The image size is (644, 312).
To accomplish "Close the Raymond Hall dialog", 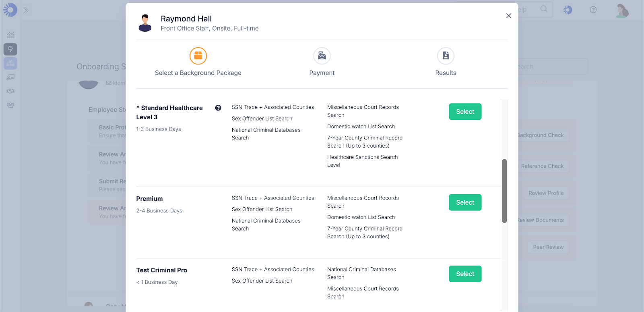I will pyautogui.click(x=509, y=16).
